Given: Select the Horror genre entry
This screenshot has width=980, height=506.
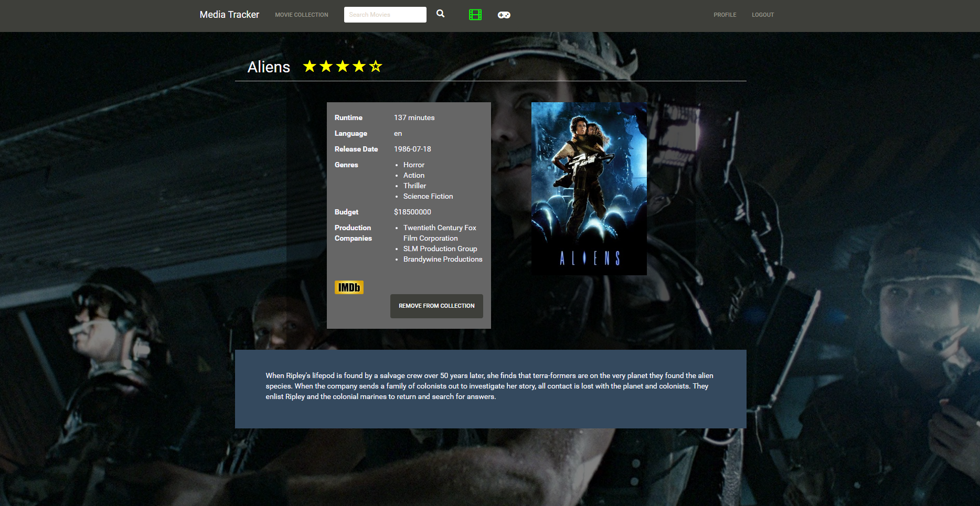Looking at the screenshot, I should click(414, 165).
